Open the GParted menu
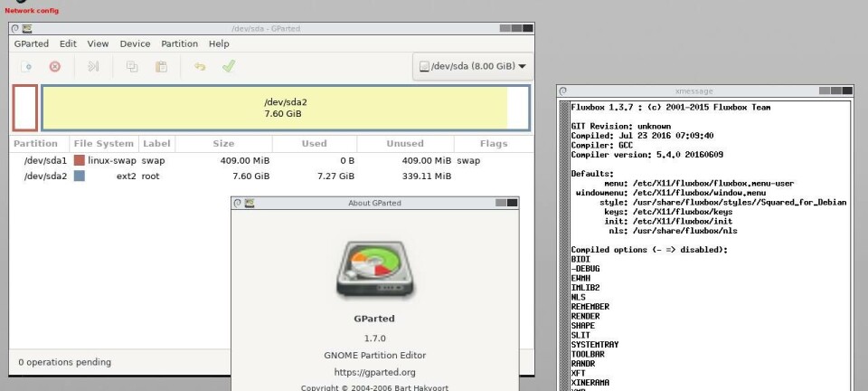 [32, 43]
